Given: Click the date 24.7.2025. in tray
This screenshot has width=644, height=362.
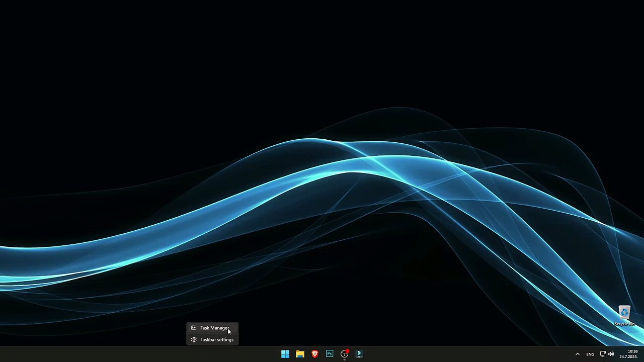Looking at the screenshot, I should (x=628, y=357).
